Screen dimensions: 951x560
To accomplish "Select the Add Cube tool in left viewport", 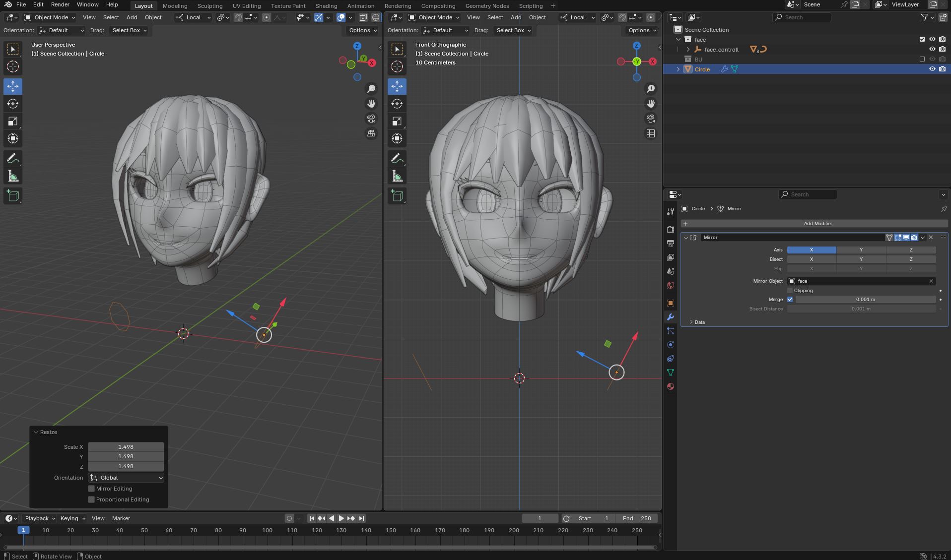I will tap(13, 196).
